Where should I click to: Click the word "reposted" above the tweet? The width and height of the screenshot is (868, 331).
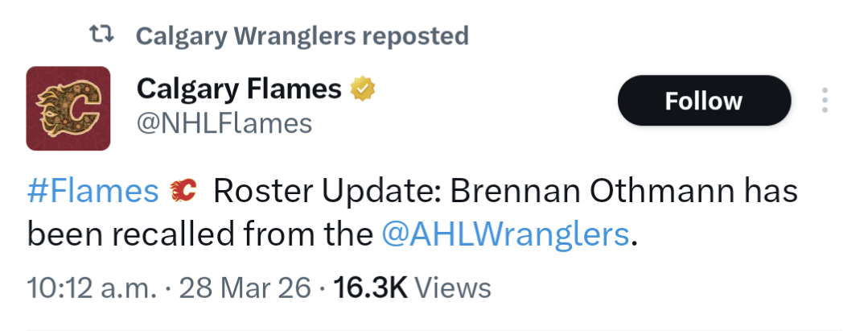click(415, 36)
